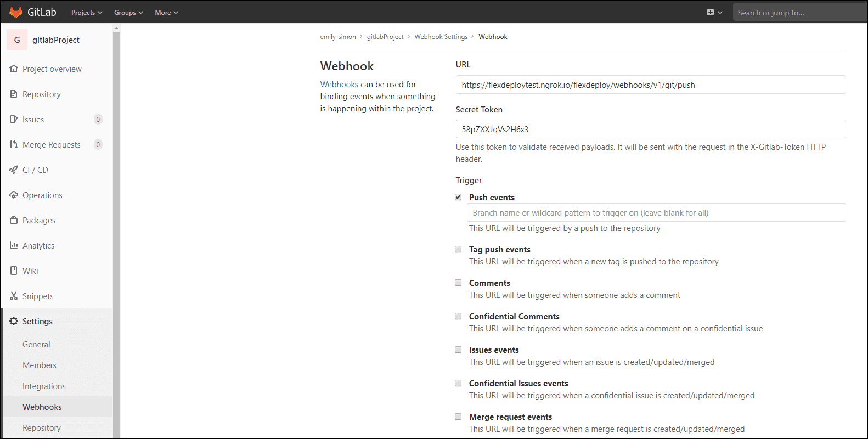Viewport: 868px width, 439px height.
Task: Click the Search or jump to field
Action: [800, 12]
